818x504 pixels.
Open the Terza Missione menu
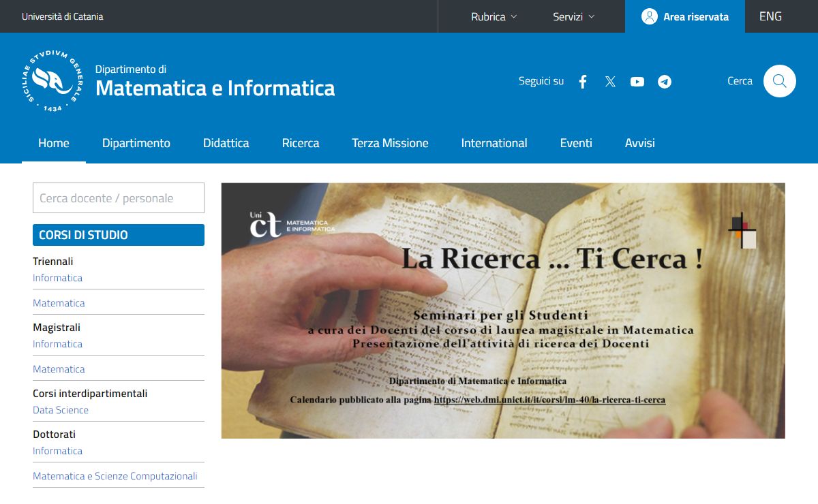(x=390, y=143)
